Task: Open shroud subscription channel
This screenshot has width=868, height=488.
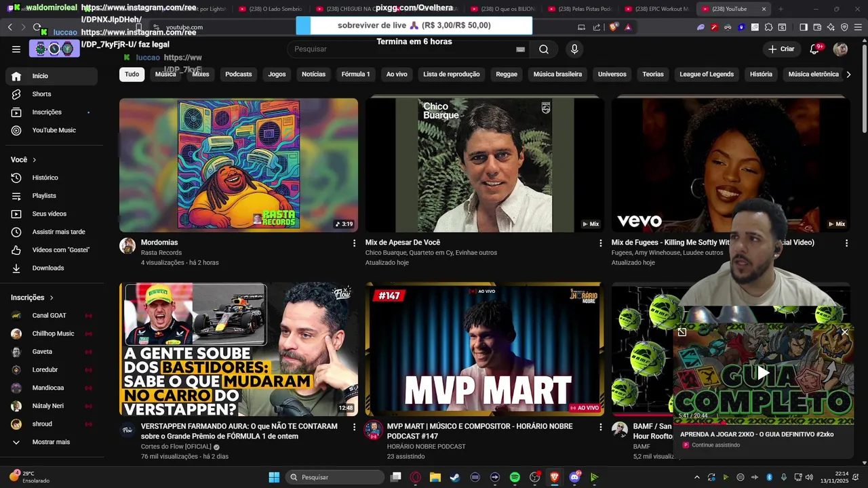Action: (x=52, y=424)
